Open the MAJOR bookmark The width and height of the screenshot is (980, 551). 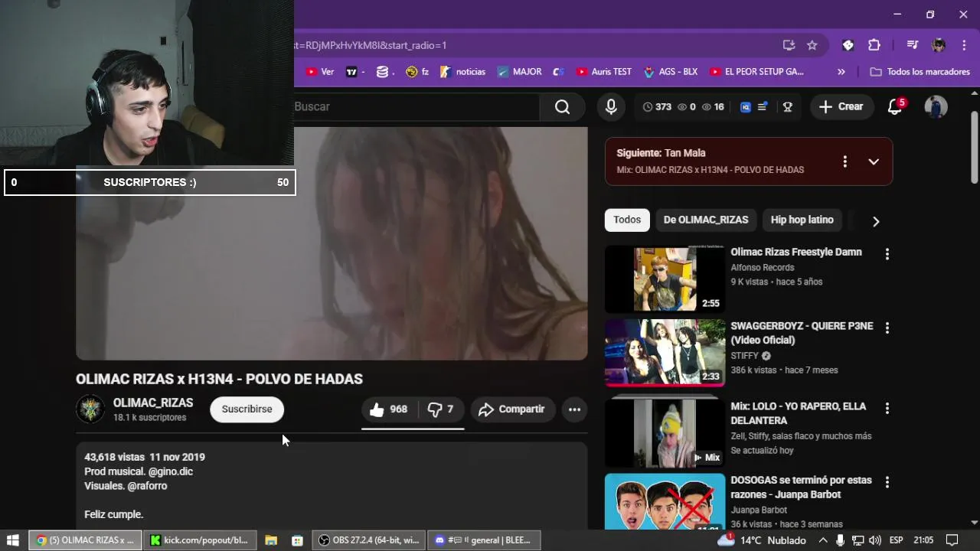(519, 72)
